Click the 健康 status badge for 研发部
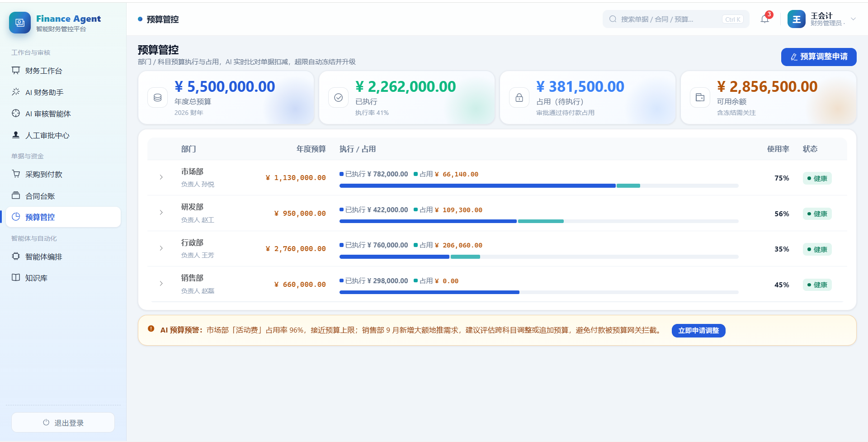 pyautogui.click(x=817, y=214)
